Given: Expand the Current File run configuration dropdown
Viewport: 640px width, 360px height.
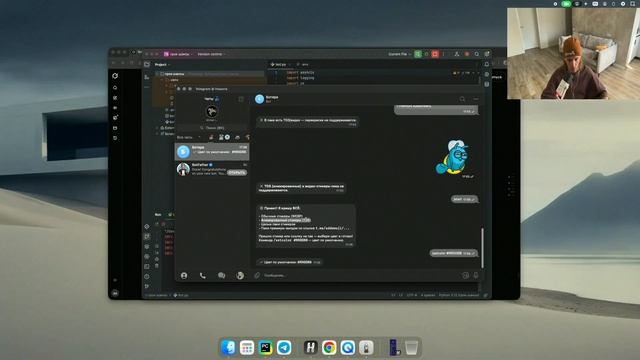Looking at the screenshot, I should point(399,54).
